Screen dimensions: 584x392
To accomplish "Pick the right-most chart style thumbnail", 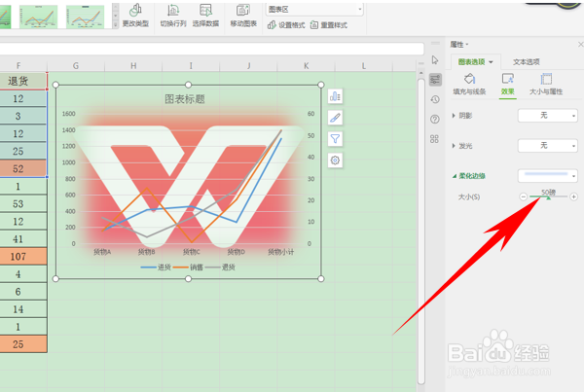I will pos(86,17).
